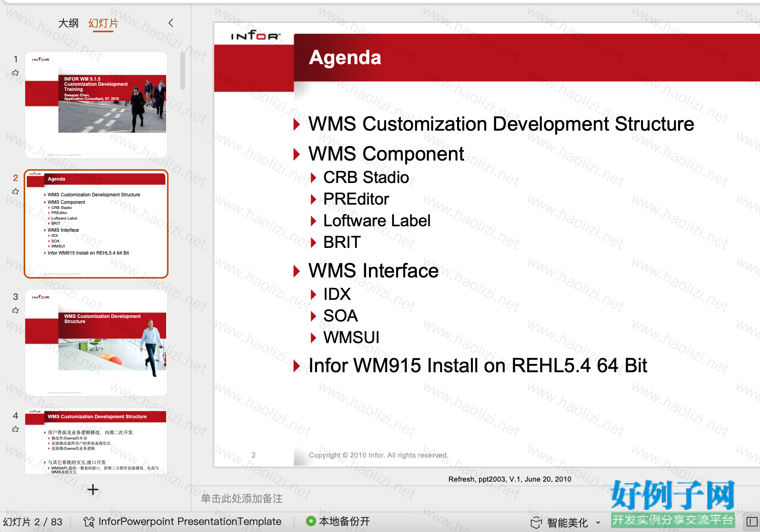Click the star icon under slide 4

pyautogui.click(x=15, y=429)
